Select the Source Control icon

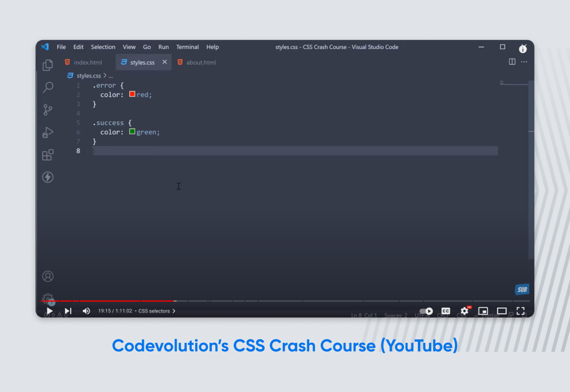(x=48, y=110)
